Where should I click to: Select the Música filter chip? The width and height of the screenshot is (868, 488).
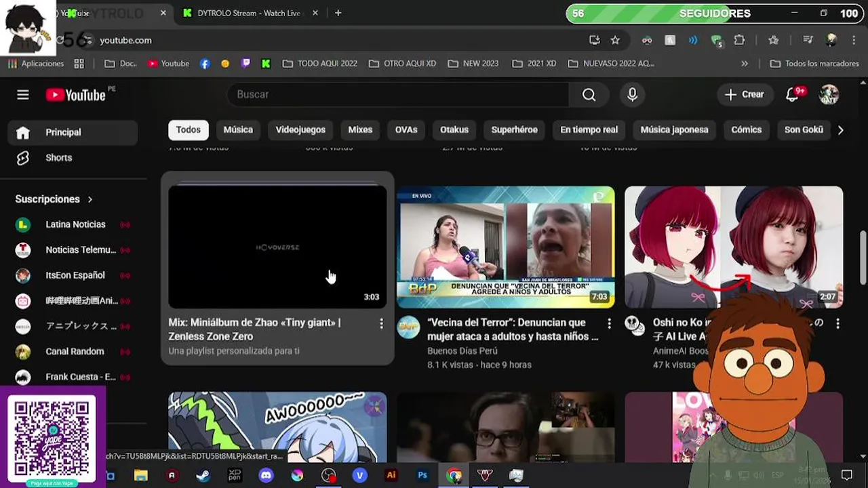(x=238, y=129)
